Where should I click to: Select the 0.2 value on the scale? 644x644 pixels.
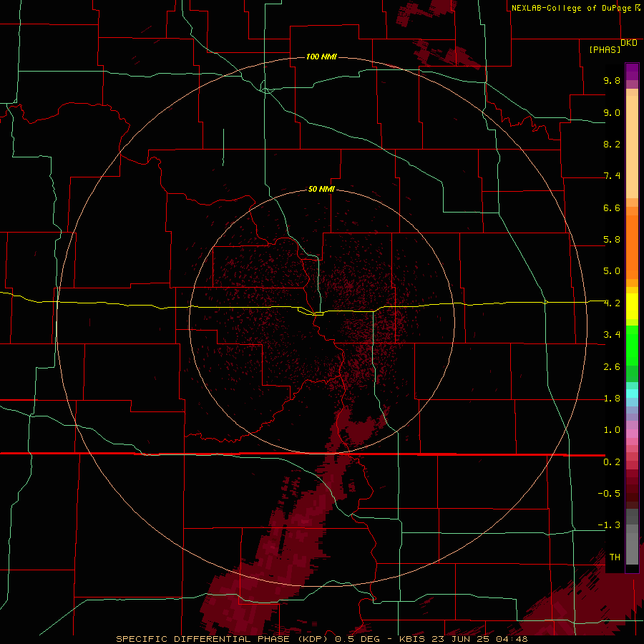[612, 462]
